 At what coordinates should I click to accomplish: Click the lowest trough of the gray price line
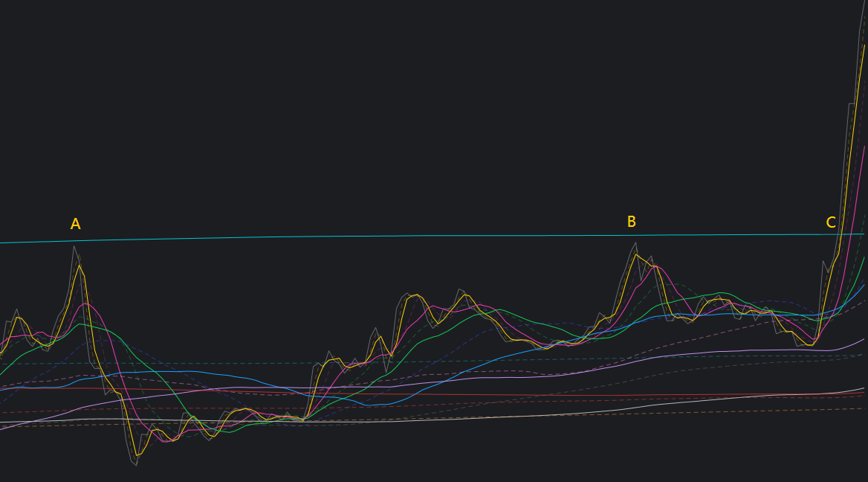coord(136,464)
